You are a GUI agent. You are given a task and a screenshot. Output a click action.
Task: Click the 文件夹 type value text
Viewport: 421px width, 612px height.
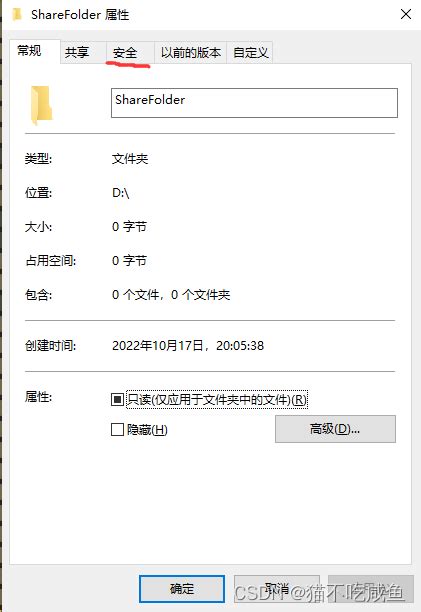tap(130, 159)
